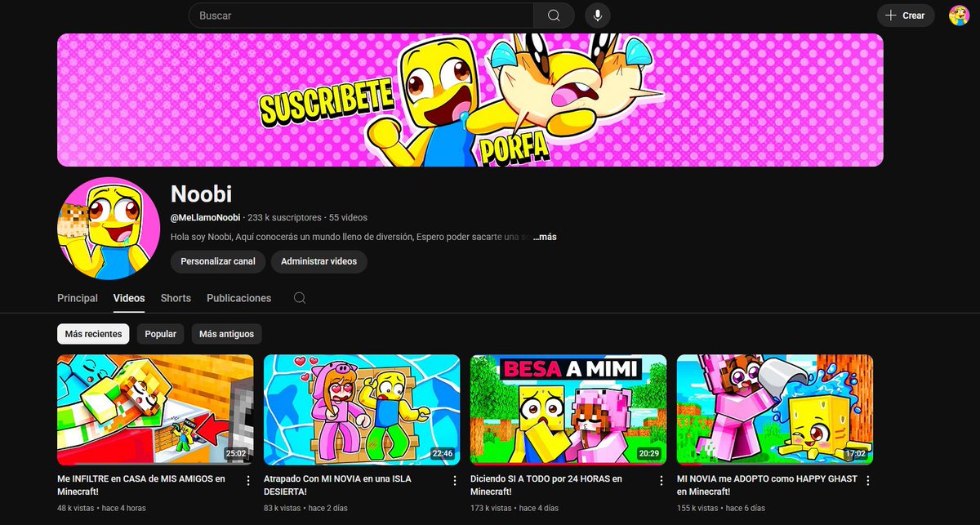Click the @MeLlamoNoobi handle

(205, 218)
